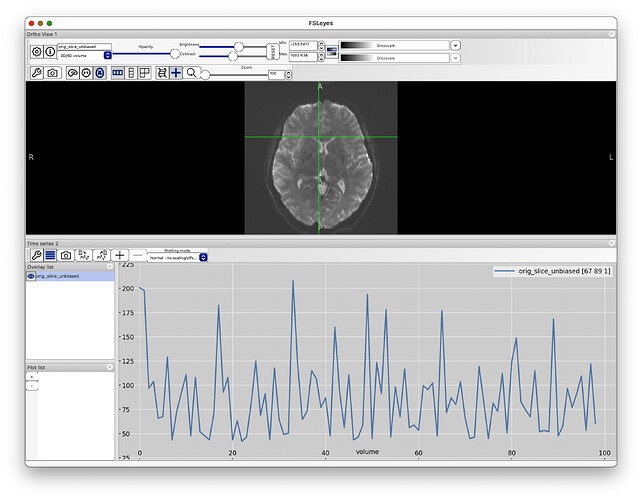Reset zoom with magnifier icon
The image size is (642, 500).
(191, 73)
